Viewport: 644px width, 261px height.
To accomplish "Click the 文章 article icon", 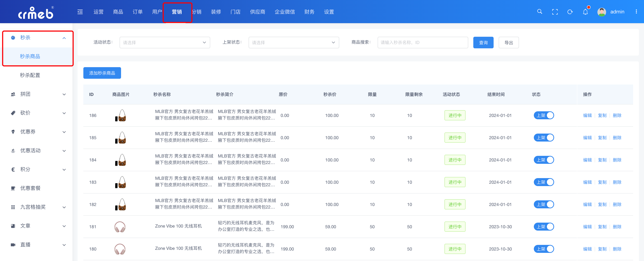I will click(x=13, y=226).
